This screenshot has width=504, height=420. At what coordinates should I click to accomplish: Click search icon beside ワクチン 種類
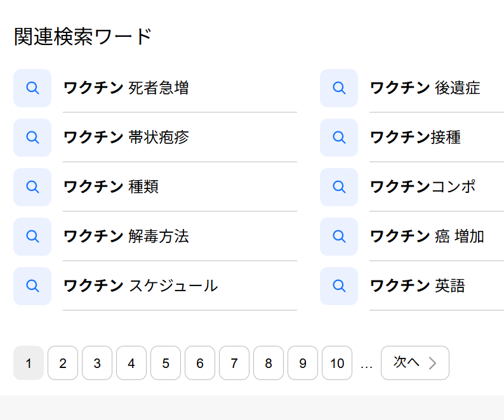pyautogui.click(x=32, y=187)
